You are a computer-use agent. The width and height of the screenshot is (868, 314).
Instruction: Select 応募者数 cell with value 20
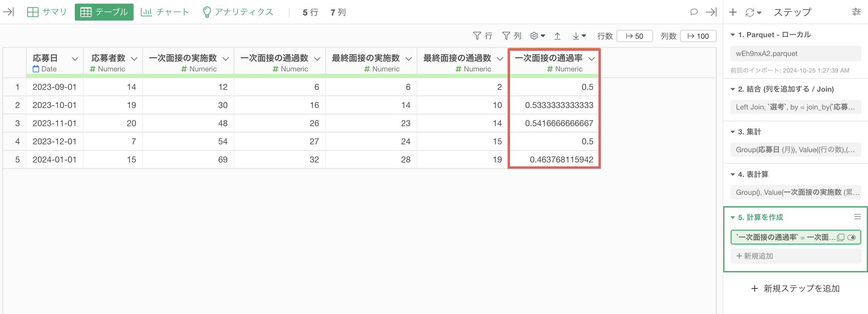click(113, 123)
